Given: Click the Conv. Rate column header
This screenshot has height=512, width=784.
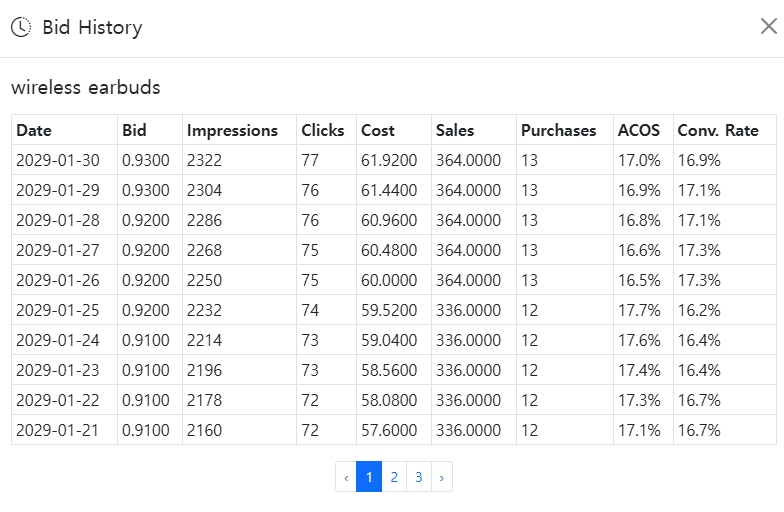Looking at the screenshot, I should tap(718, 130).
